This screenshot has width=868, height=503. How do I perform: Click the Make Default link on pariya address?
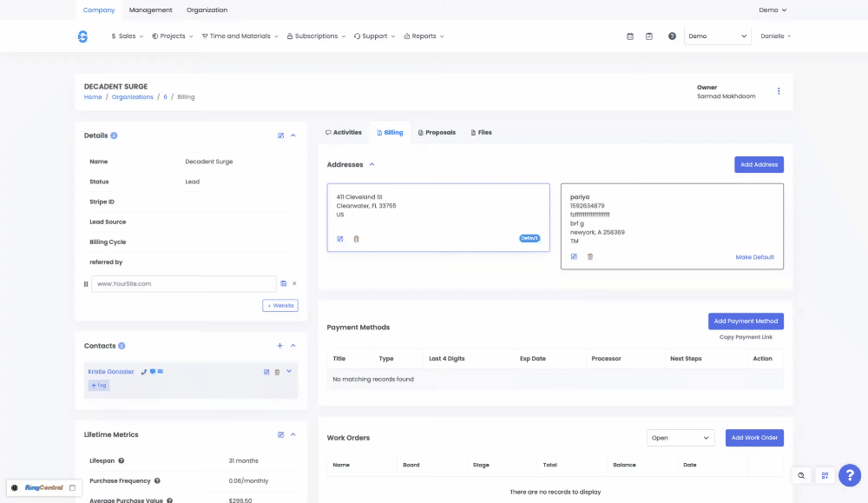pos(754,257)
